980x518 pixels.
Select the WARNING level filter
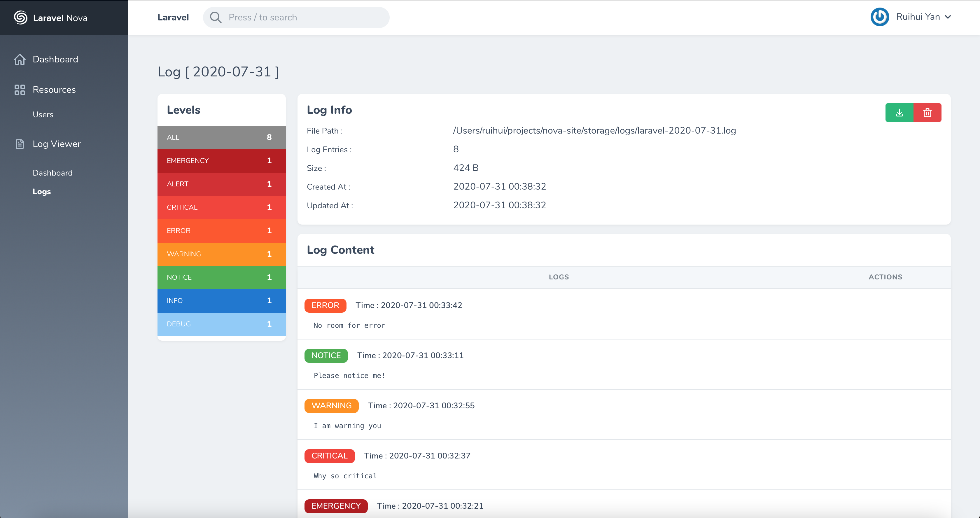pyautogui.click(x=221, y=254)
